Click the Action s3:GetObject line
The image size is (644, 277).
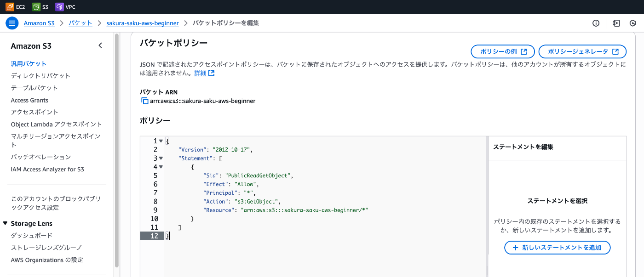[x=242, y=201]
